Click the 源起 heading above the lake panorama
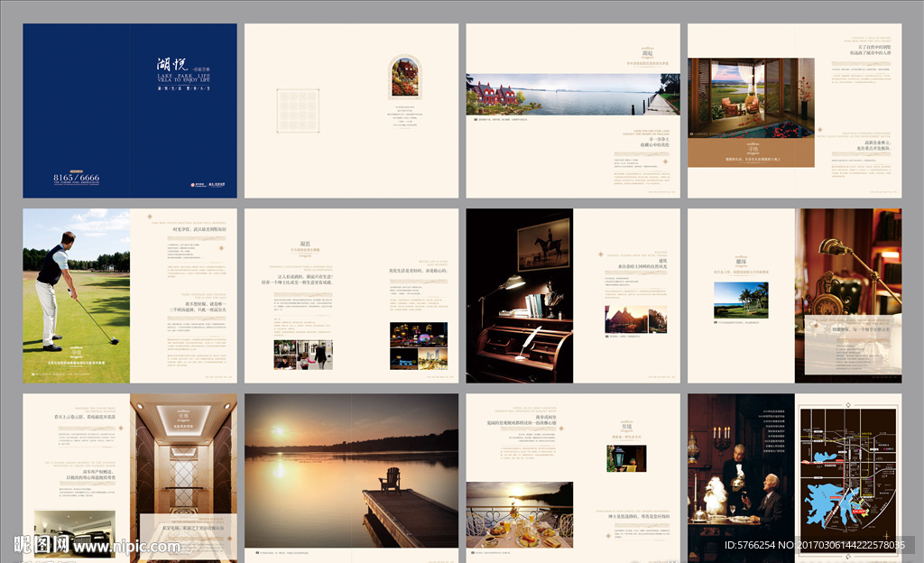The height and width of the screenshot is (563, 924). tap(647, 53)
